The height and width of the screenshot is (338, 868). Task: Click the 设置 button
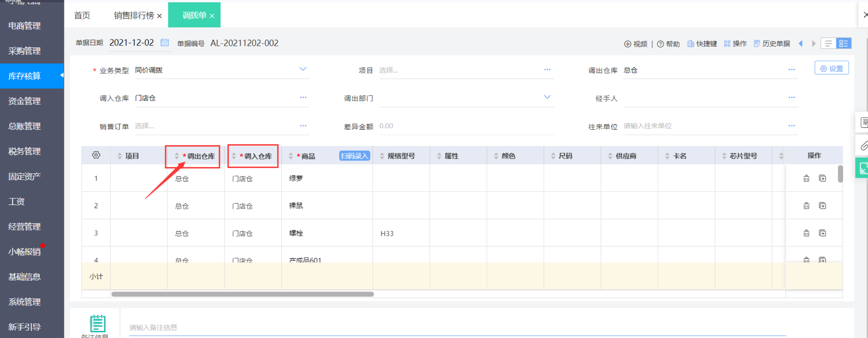(831, 68)
